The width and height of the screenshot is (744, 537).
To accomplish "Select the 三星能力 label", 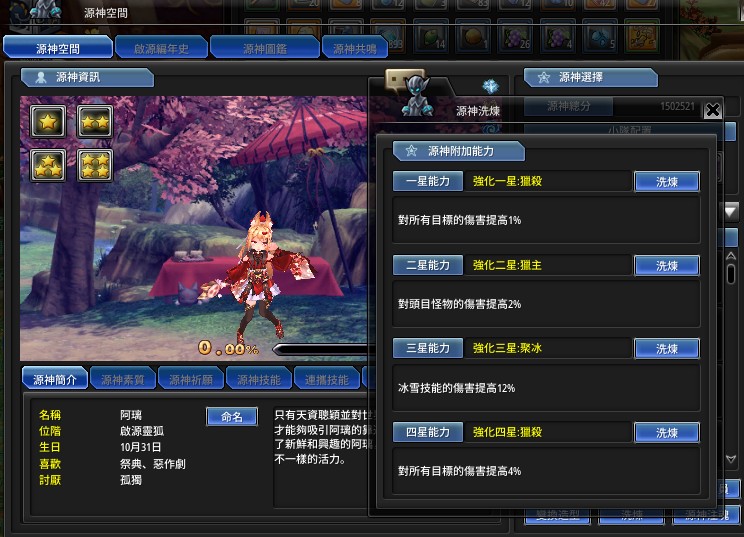I will (428, 348).
